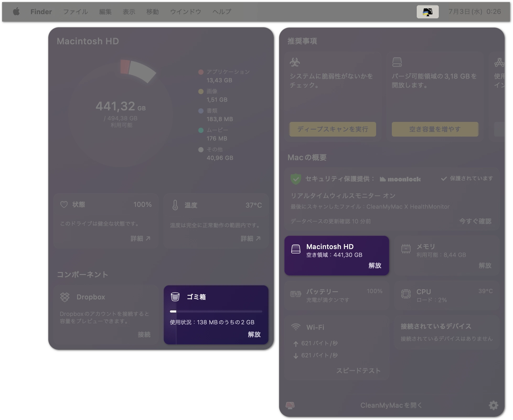Open the 表示 menu

tap(129, 12)
